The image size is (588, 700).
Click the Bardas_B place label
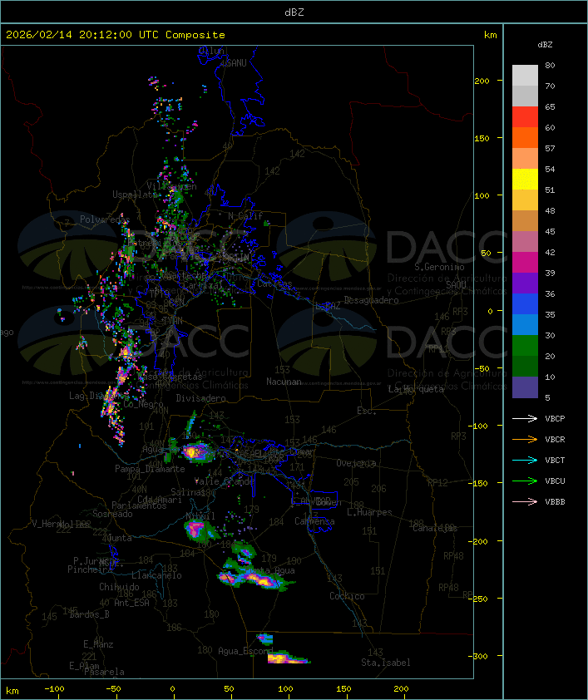89,614
